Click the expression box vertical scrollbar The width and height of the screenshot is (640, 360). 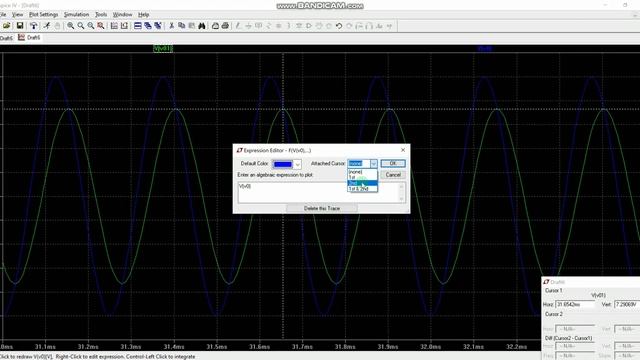pyautogui.click(x=401, y=192)
